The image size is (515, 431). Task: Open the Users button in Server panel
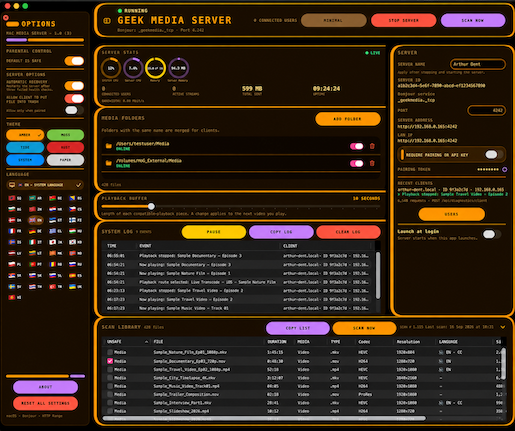(x=451, y=214)
